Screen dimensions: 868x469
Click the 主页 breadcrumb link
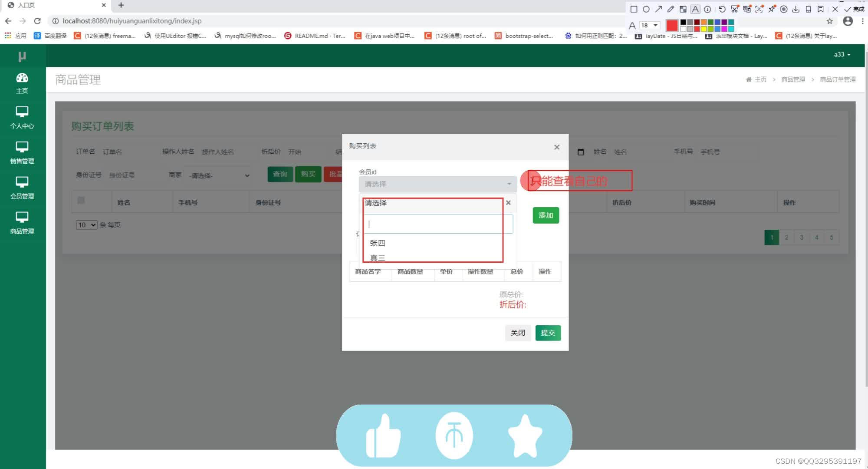pos(760,79)
